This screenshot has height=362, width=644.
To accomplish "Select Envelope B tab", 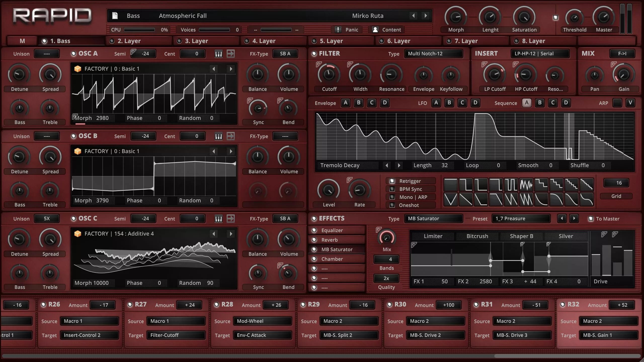I will (x=359, y=103).
